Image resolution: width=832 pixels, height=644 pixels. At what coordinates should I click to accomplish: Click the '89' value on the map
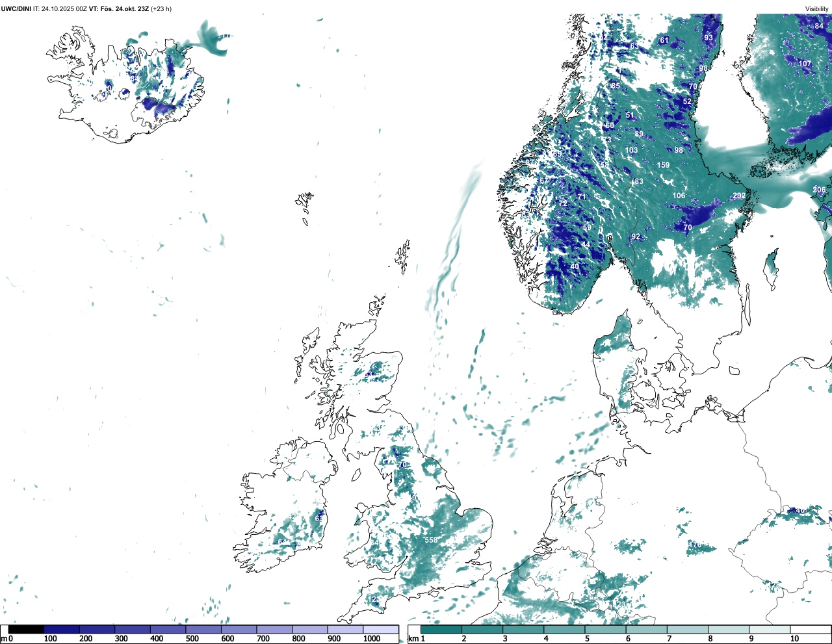click(639, 134)
